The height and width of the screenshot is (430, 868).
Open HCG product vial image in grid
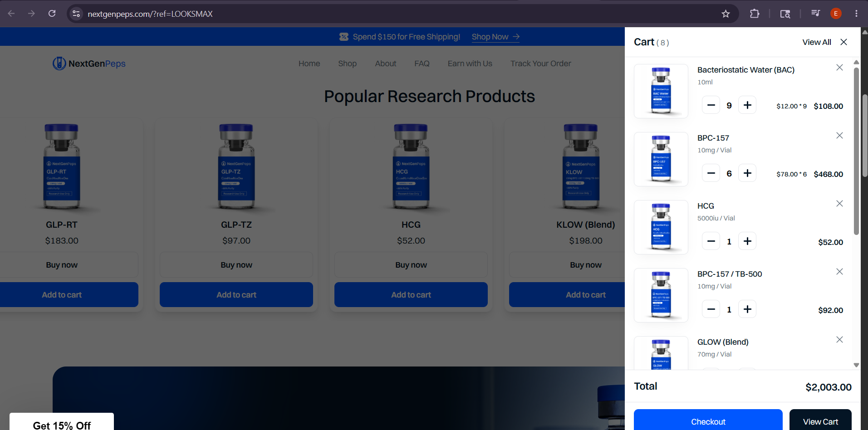pyautogui.click(x=411, y=166)
